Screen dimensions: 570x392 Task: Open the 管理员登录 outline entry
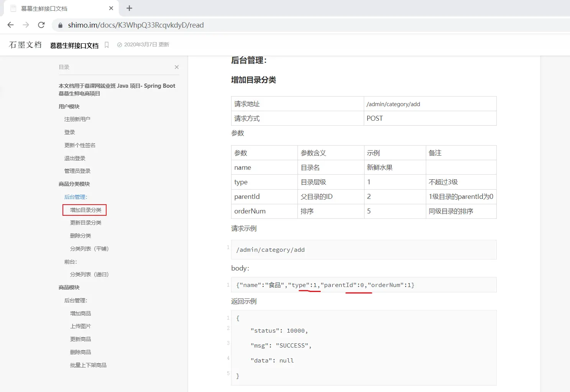[77, 171]
